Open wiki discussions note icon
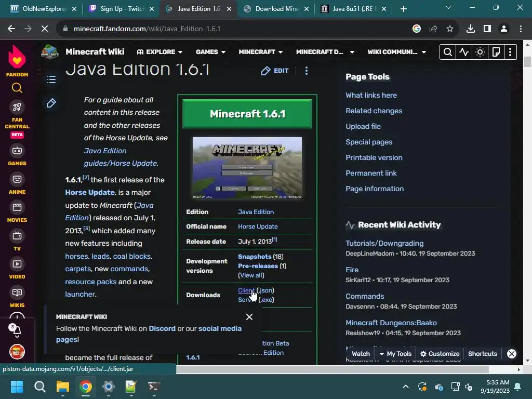Screen dimensions: 532x399 [496, 52]
